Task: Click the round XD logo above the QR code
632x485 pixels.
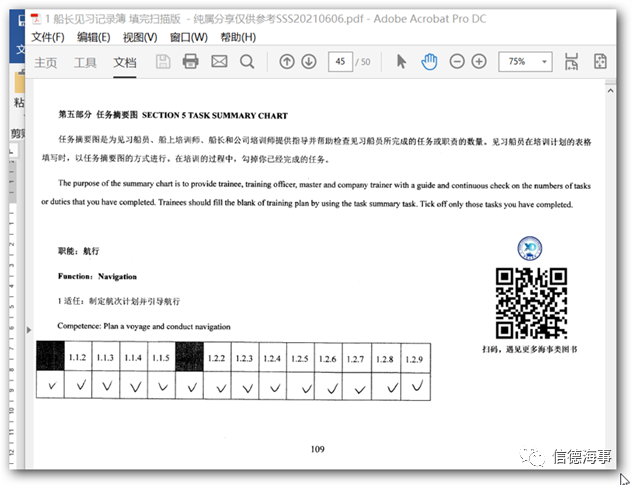Action: pyautogui.click(x=530, y=248)
